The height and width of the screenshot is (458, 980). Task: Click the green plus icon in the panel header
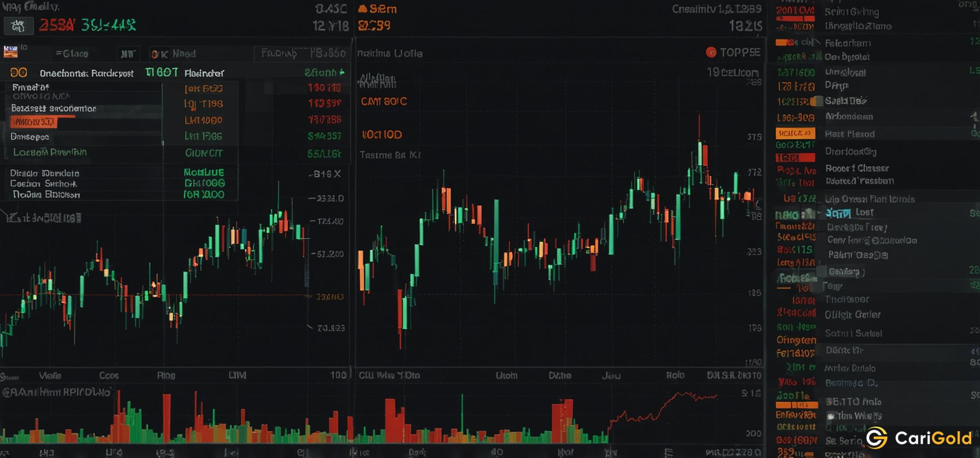[x=342, y=72]
